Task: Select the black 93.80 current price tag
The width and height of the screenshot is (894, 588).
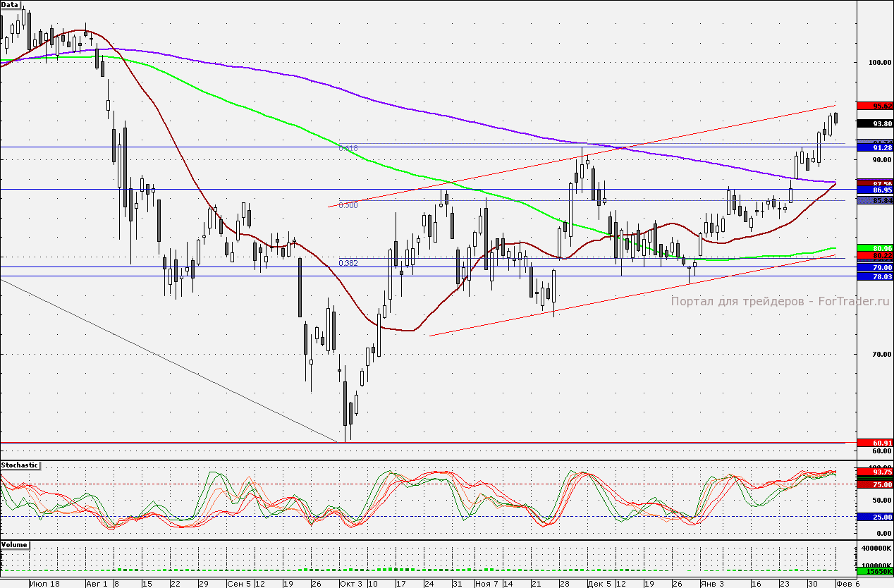Action: pyautogui.click(x=874, y=123)
